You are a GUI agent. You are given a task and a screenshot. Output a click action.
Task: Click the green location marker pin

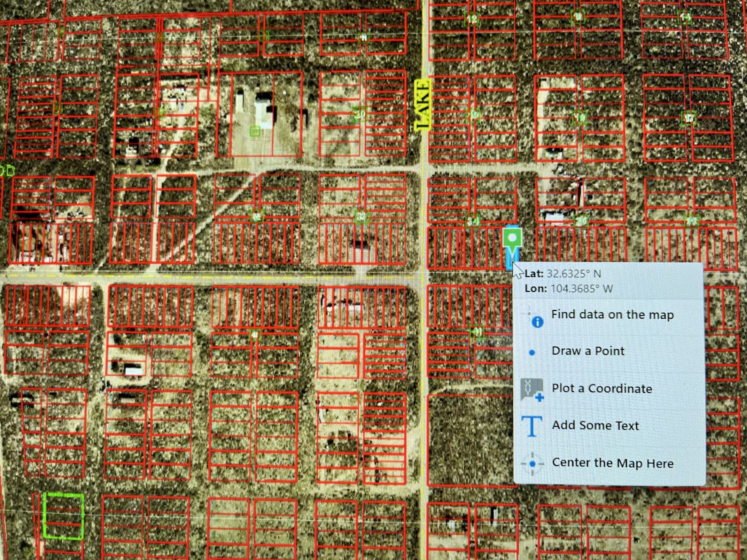(x=512, y=238)
